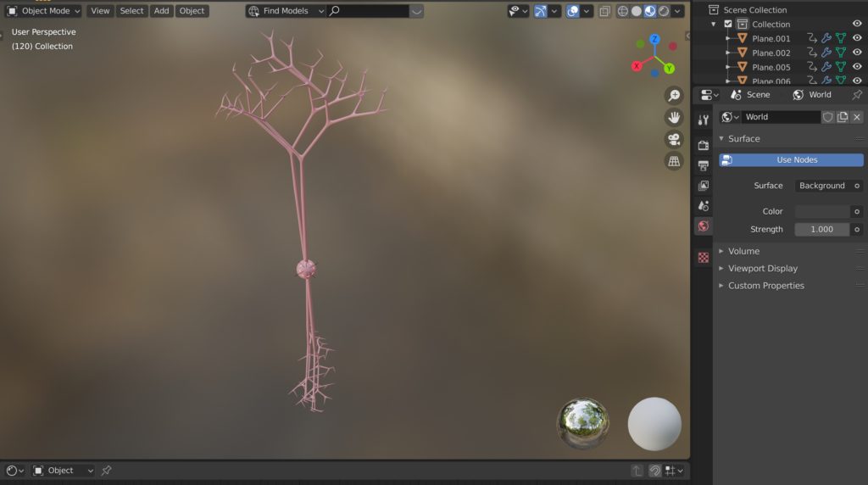Select solid viewport shading
The height and width of the screenshot is (485, 868).
click(x=637, y=11)
